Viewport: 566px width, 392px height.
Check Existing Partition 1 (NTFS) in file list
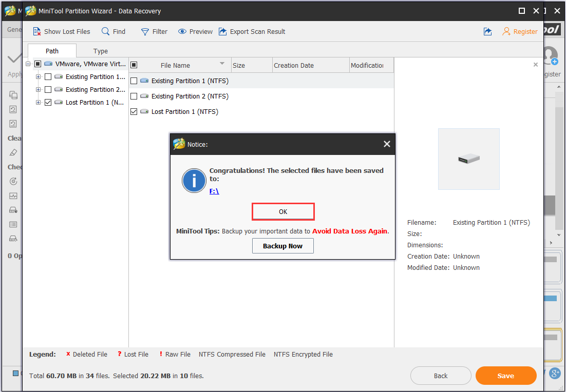(x=134, y=81)
